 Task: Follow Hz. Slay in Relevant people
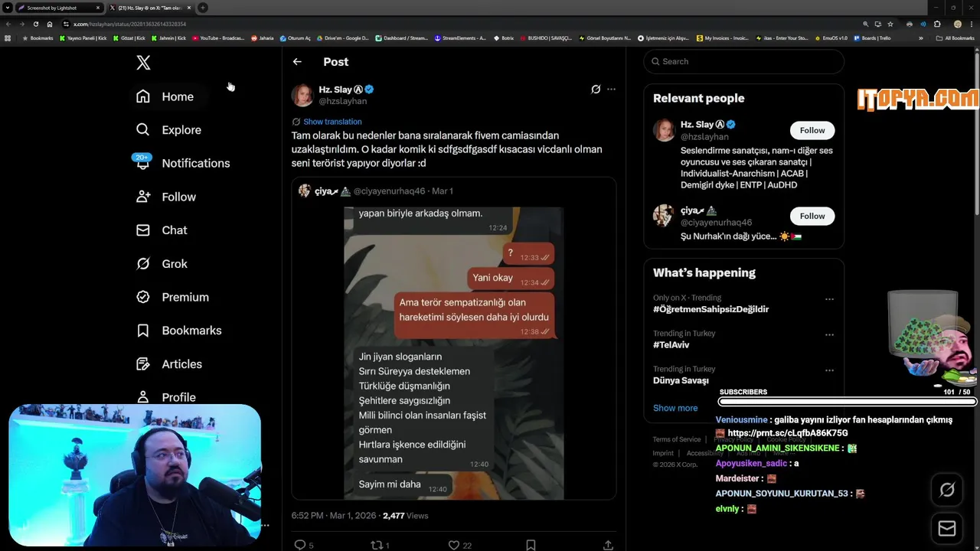[x=812, y=130]
